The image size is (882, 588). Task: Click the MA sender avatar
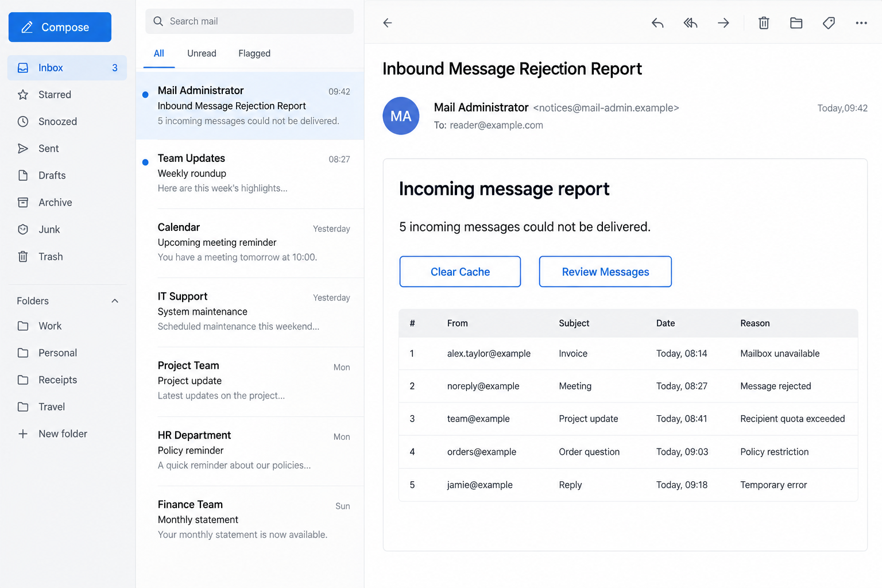pyautogui.click(x=401, y=116)
